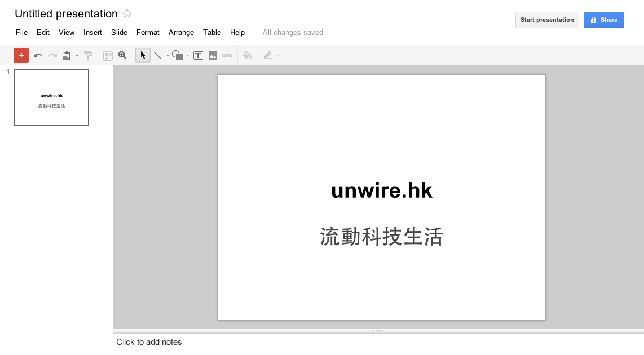This screenshot has width=644, height=355.
Task: Click the Start presentation button
Action: point(547,20)
